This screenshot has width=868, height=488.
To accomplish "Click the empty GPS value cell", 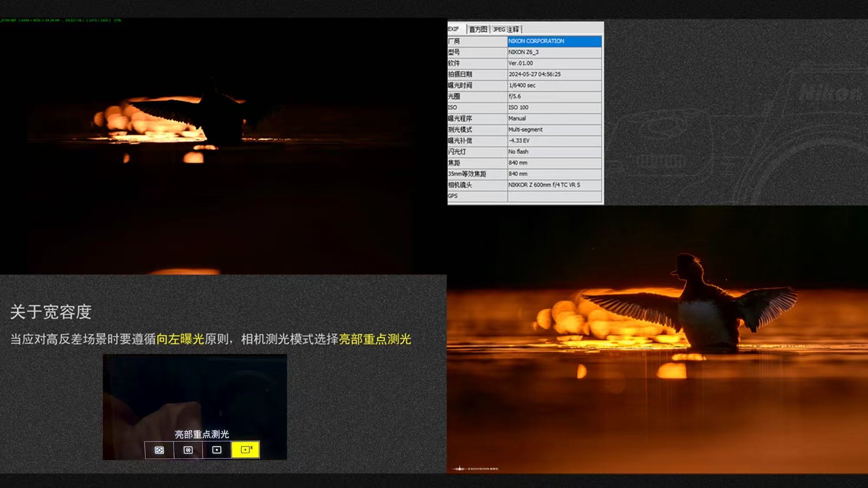I will point(554,196).
